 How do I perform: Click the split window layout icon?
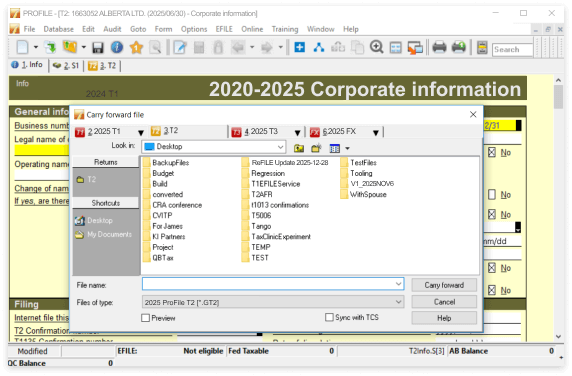[x=395, y=48]
